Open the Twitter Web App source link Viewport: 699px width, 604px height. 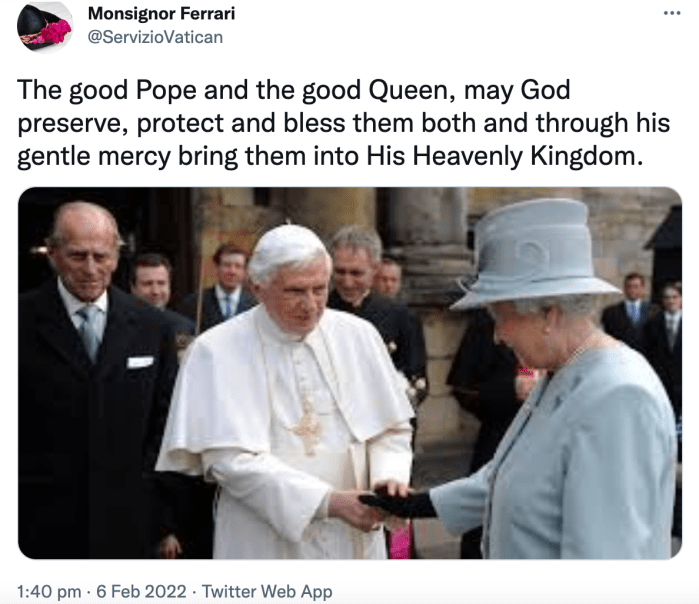click(267, 592)
